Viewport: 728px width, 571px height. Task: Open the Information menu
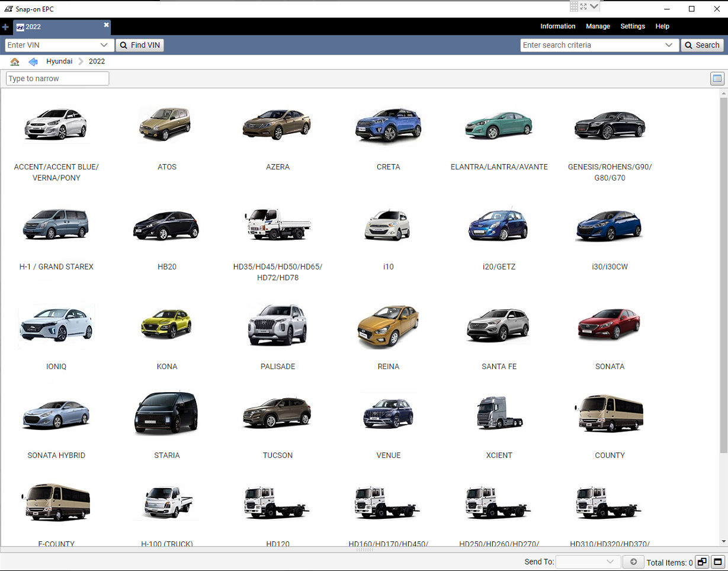557,26
